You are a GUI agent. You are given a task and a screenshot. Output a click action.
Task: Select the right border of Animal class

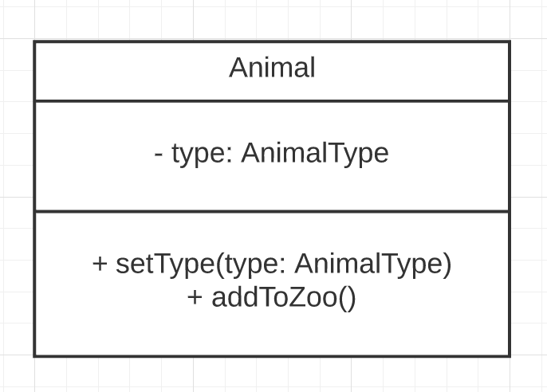510,199
